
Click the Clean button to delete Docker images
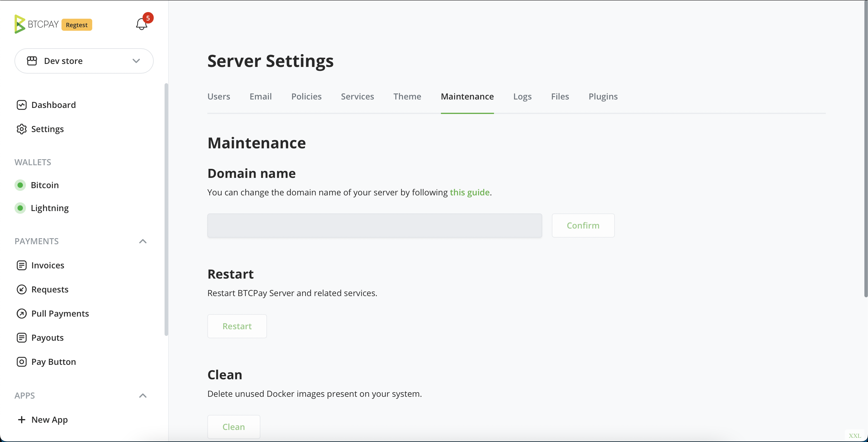point(234,427)
